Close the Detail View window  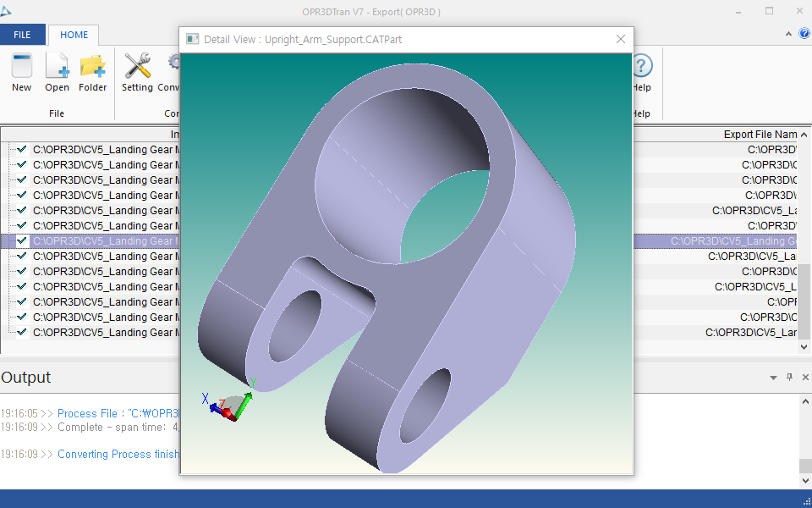click(x=621, y=39)
